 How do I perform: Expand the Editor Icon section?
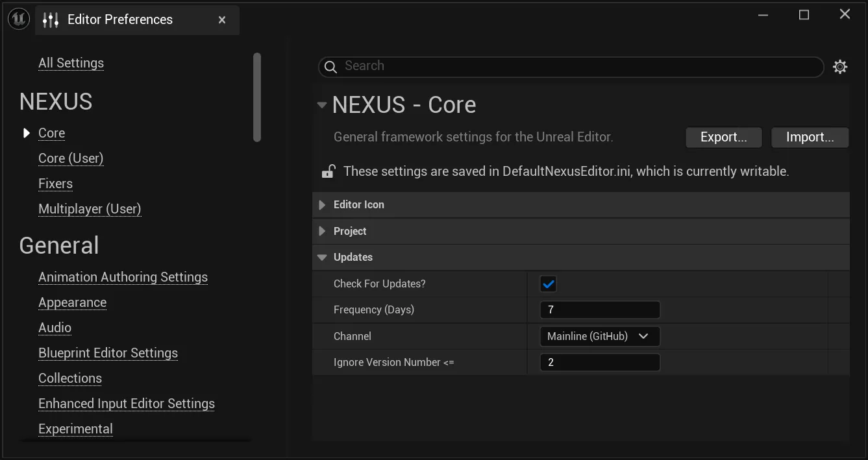click(322, 204)
